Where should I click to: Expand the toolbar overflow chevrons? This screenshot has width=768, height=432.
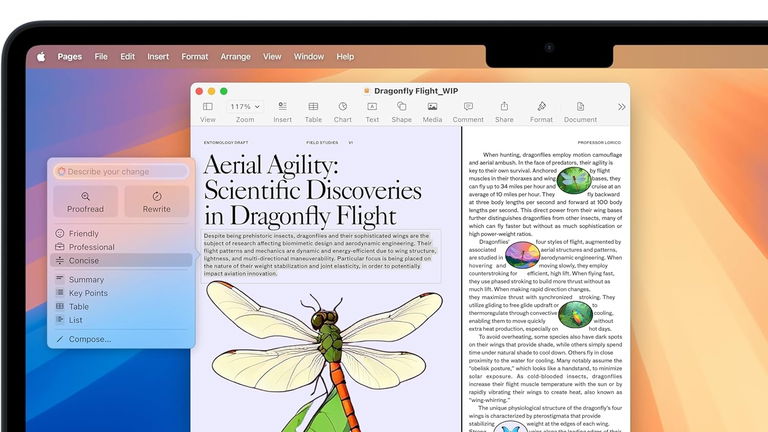pyautogui.click(x=622, y=107)
